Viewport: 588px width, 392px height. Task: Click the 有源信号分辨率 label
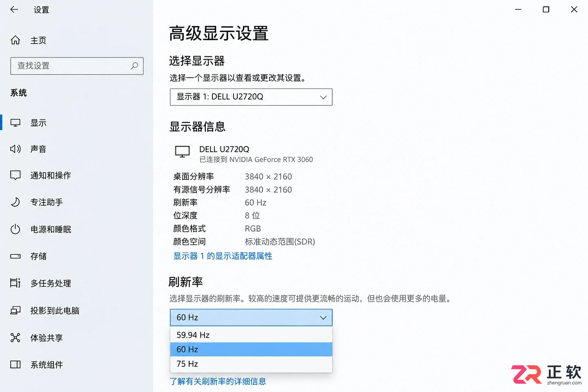tap(202, 190)
